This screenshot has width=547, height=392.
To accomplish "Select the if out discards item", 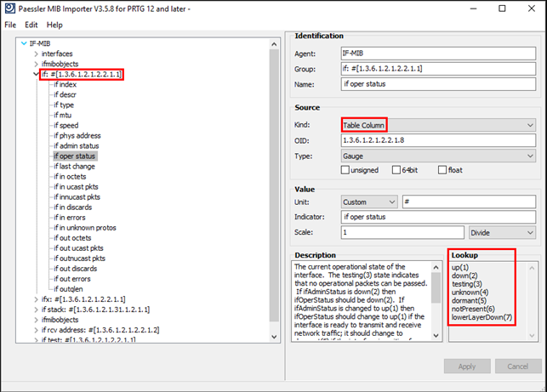I will (x=76, y=269).
